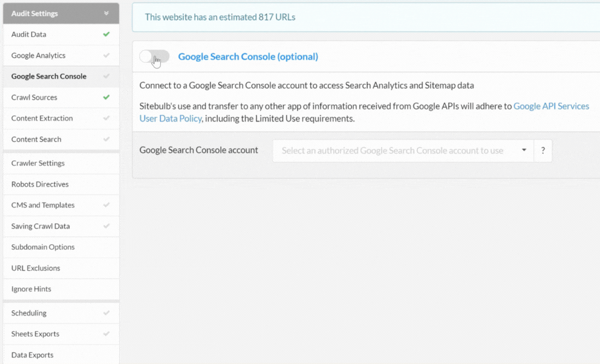
Task: Enable the Google Search Console toggle switch
Action: pos(154,57)
